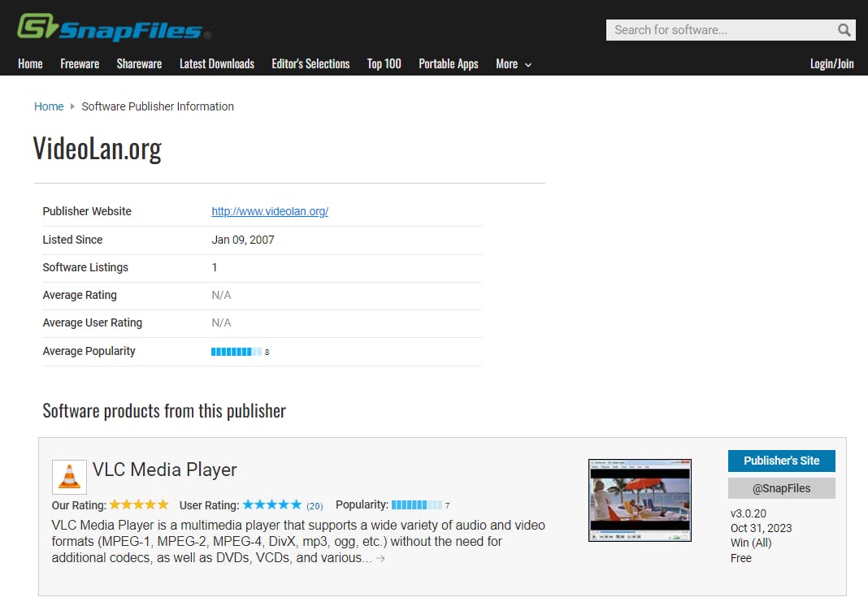Open the VLC screenshot thumbnail
Viewport: 868px width, 606px height.
pos(640,500)
